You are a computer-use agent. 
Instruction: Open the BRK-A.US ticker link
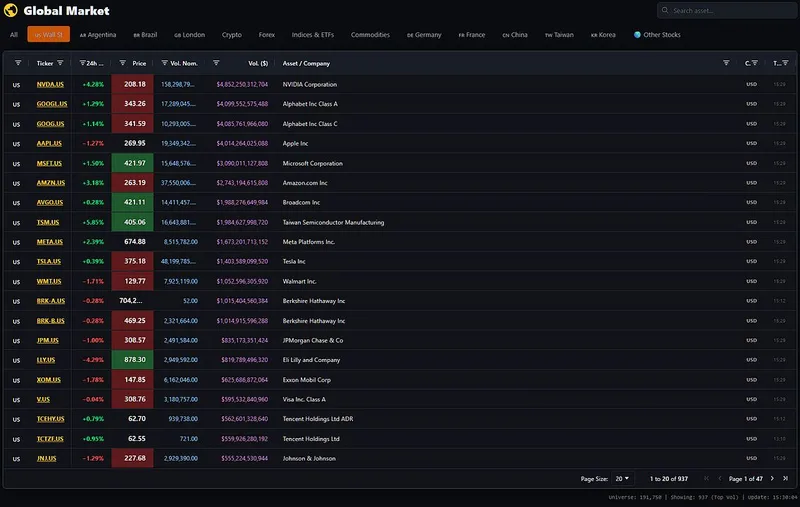coord(51,301)
